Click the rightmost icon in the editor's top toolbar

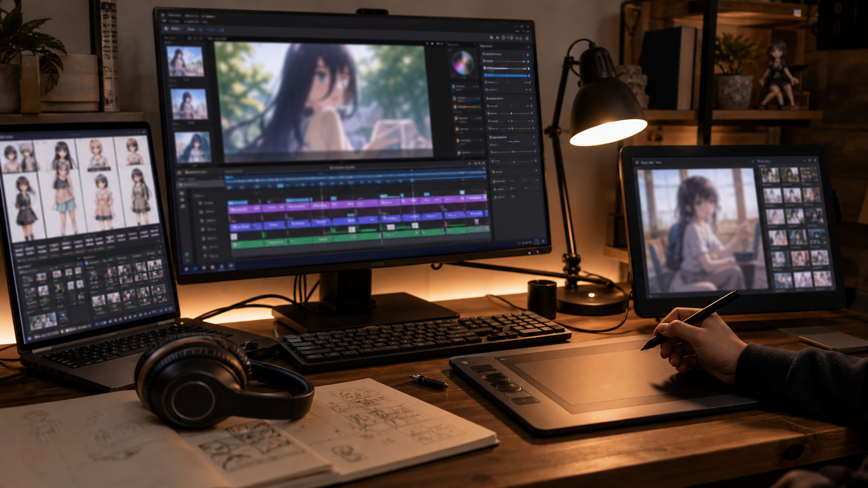point(527,38)
